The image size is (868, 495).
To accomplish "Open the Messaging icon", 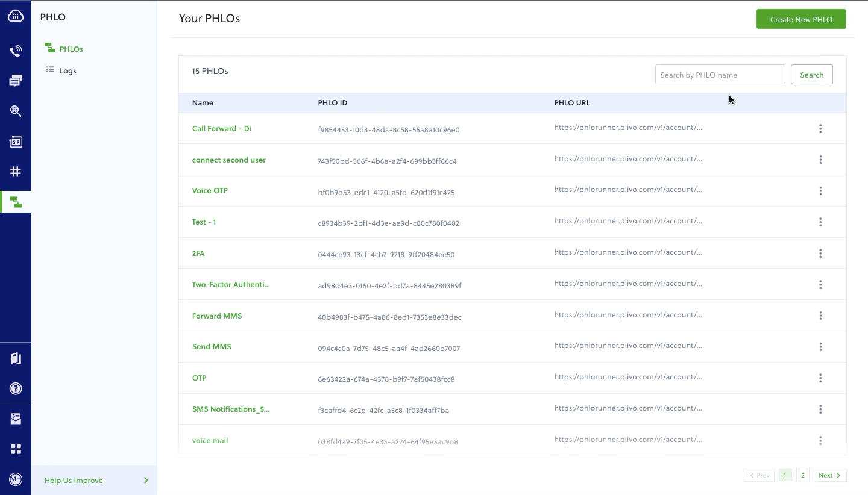I will 16,80.
